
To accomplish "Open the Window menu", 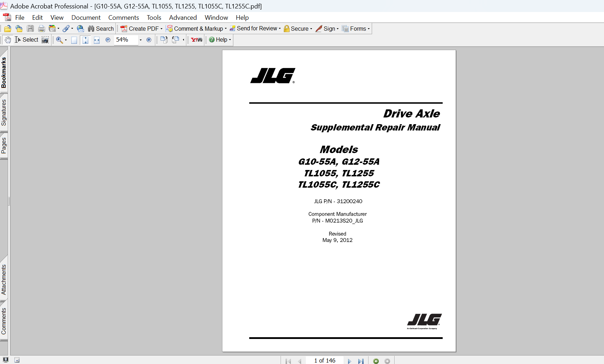I will (x=216, y=18).
